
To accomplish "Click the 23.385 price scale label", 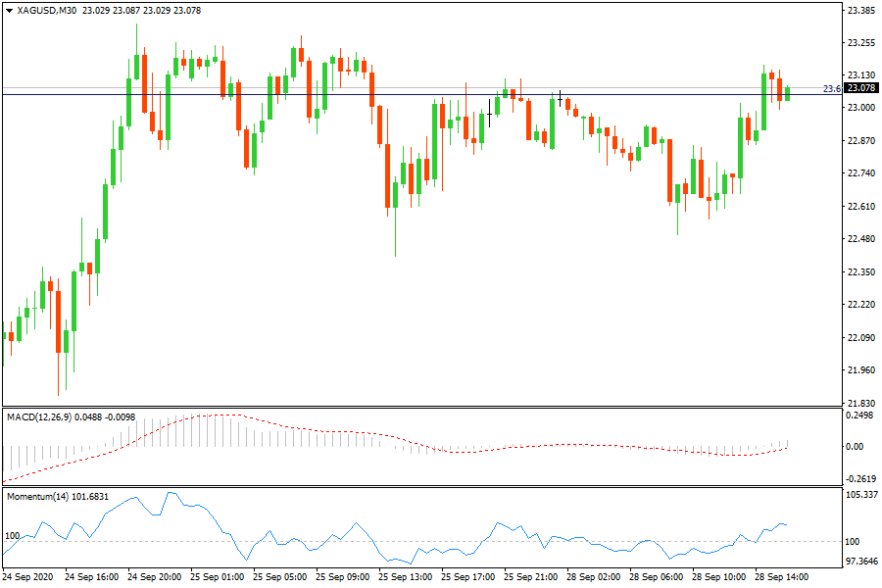I will coord(860,11).
